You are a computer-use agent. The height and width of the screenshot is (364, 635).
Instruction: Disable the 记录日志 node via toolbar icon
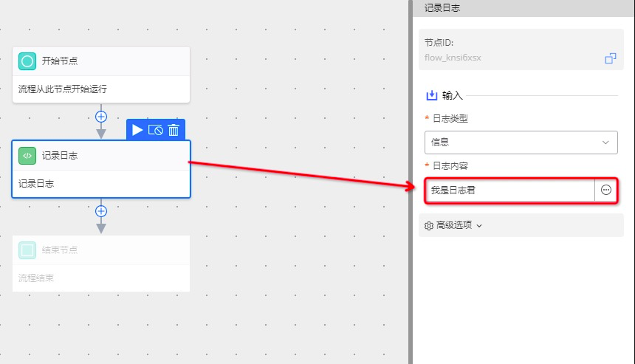pos(156,130)
